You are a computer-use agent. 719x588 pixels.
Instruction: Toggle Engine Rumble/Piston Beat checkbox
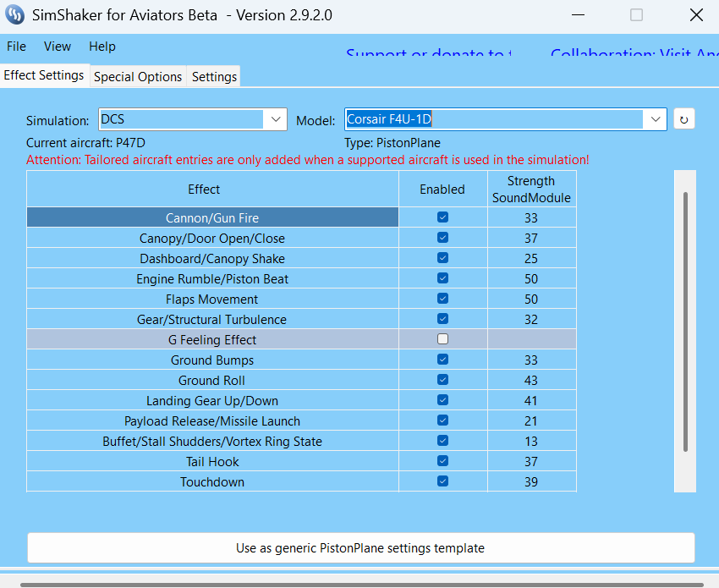coord(442,278)
